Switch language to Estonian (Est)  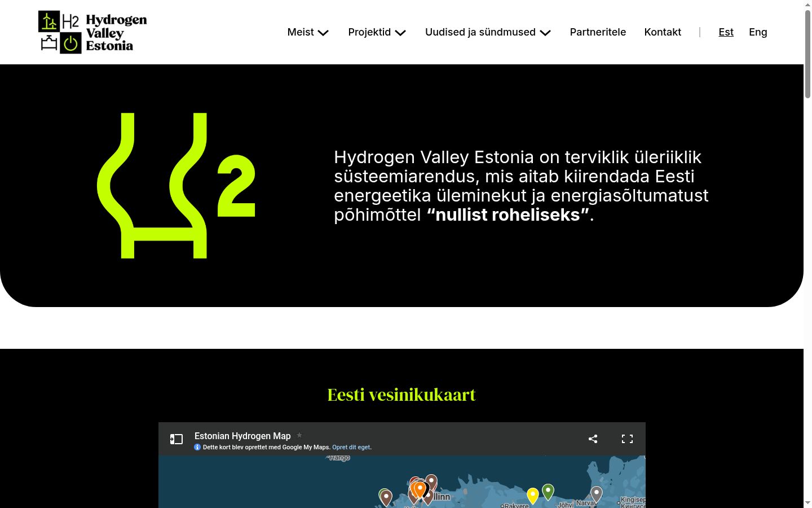726,32
